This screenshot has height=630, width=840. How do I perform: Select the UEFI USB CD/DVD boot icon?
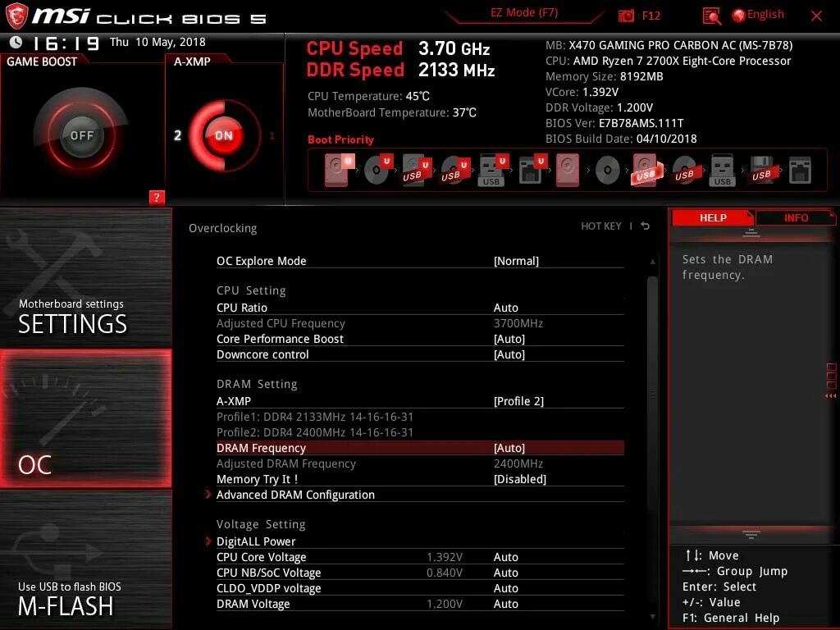(x=454, y=170)
